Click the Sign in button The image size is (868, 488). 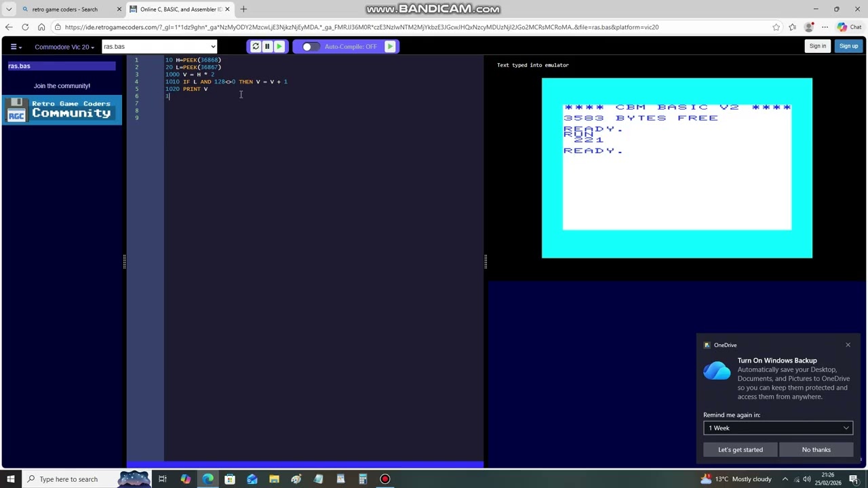[x=817, y=46]
